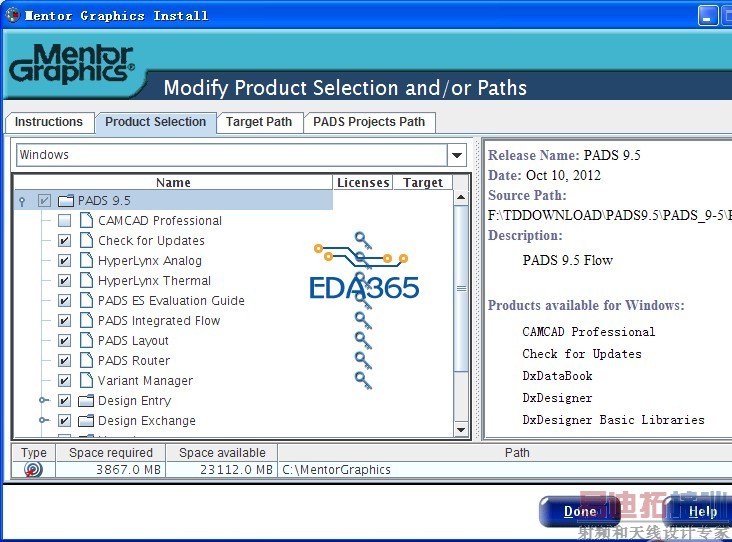Click the Variant Manager document icon
The height and width of the screenshot is (542, 732).
[x=86, y=380]
